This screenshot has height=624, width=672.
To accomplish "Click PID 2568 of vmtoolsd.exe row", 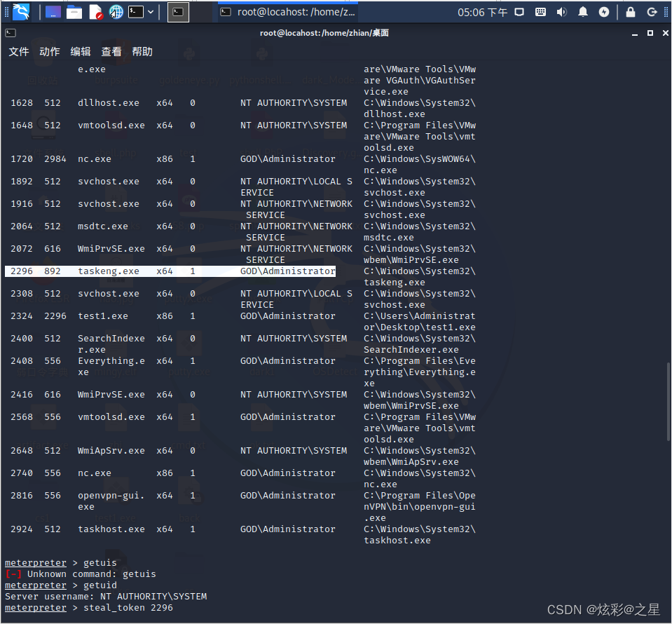I will point(22,417).
